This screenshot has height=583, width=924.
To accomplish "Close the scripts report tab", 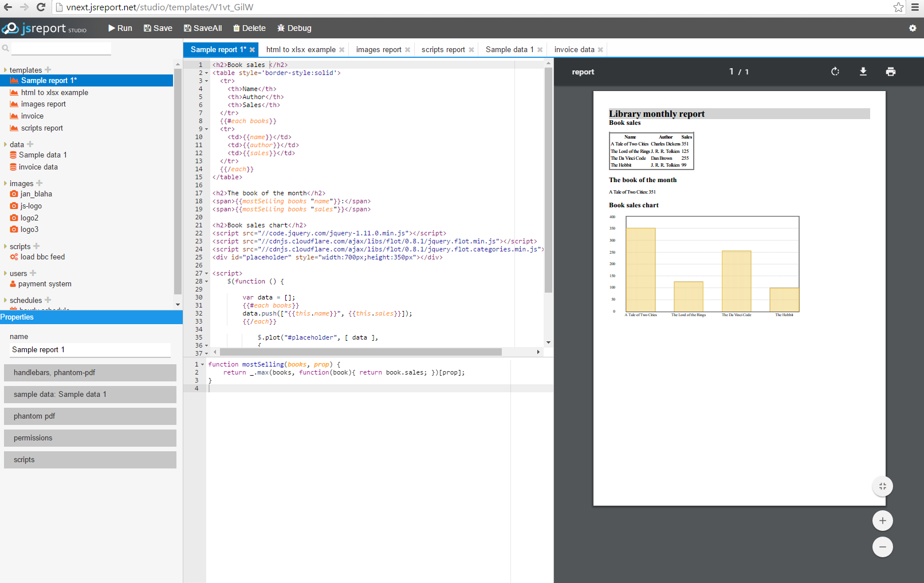I will pyautogui.click(x=471, y=50).
